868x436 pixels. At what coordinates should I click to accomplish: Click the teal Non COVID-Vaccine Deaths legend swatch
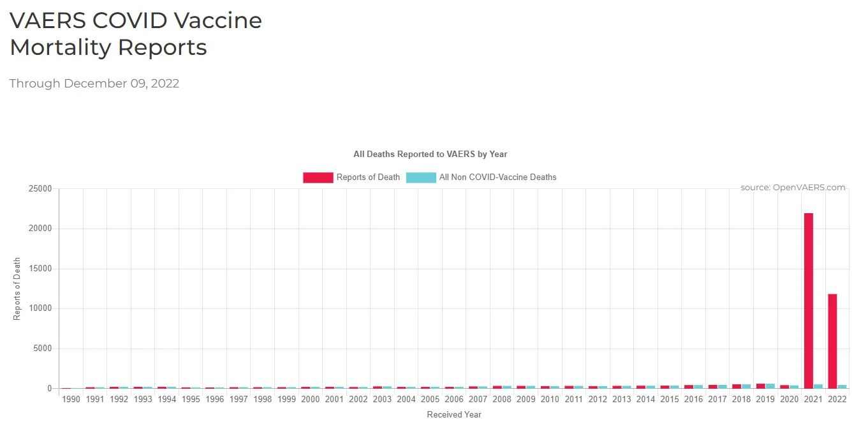coord(421,177)
